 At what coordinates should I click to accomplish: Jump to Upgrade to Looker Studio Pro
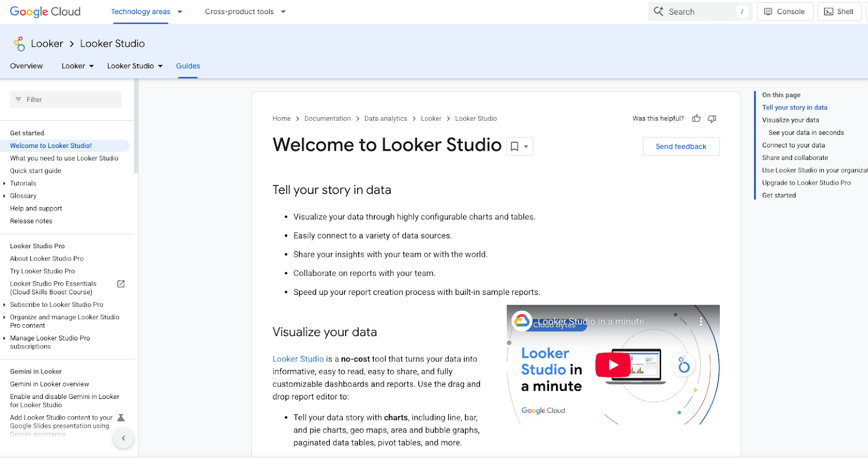(806, 183)
